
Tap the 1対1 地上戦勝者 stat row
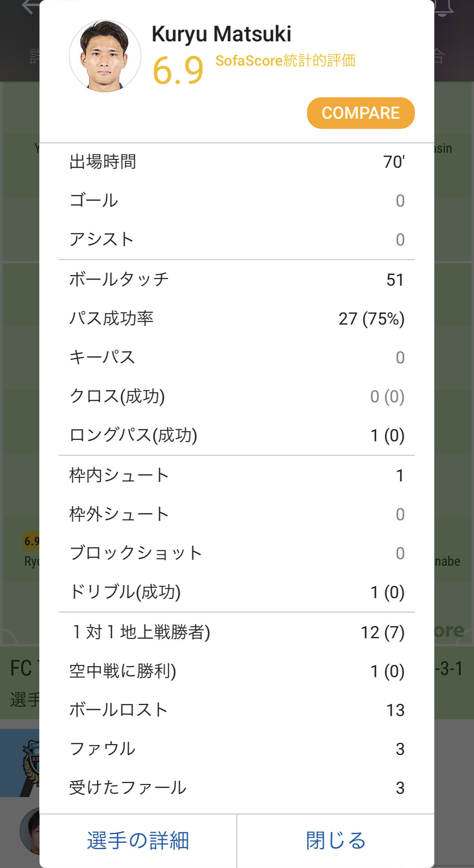pos(237,632)
